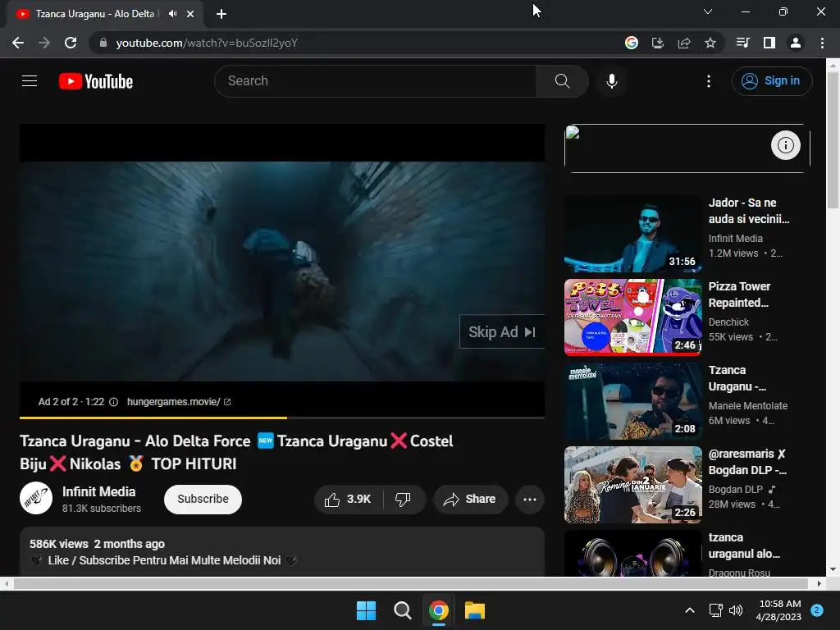View site information lock icon

tap(103, 43)
